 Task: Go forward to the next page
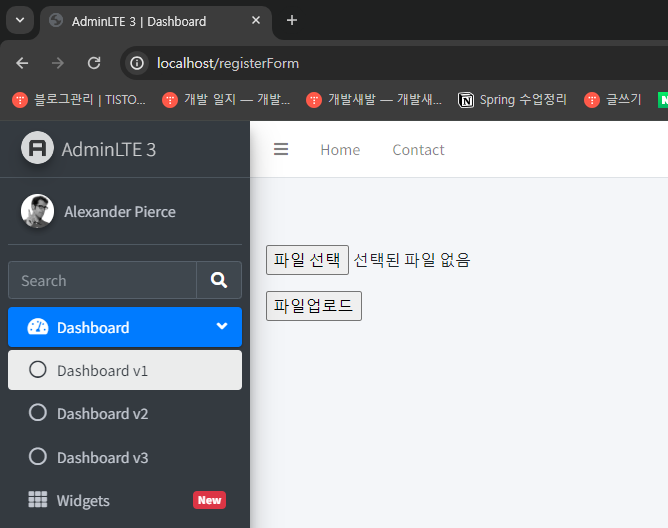pyautogui.click(x=58, y=63)
